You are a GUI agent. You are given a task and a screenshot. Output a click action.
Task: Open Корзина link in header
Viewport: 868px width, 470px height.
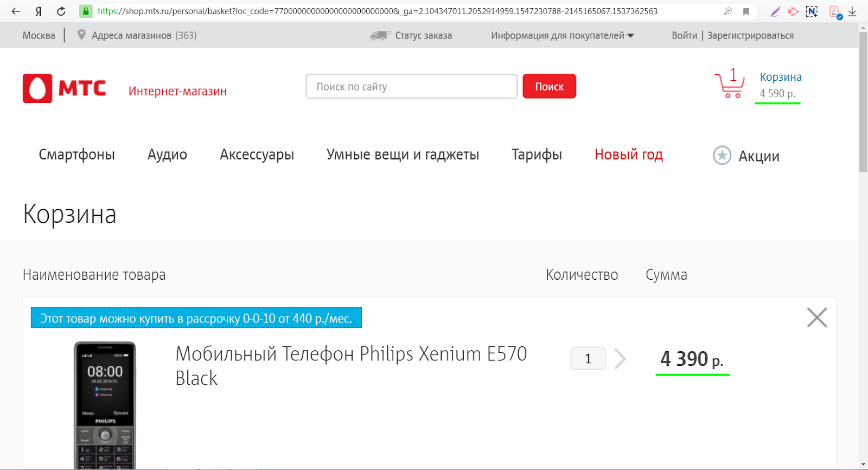(780, 77)
